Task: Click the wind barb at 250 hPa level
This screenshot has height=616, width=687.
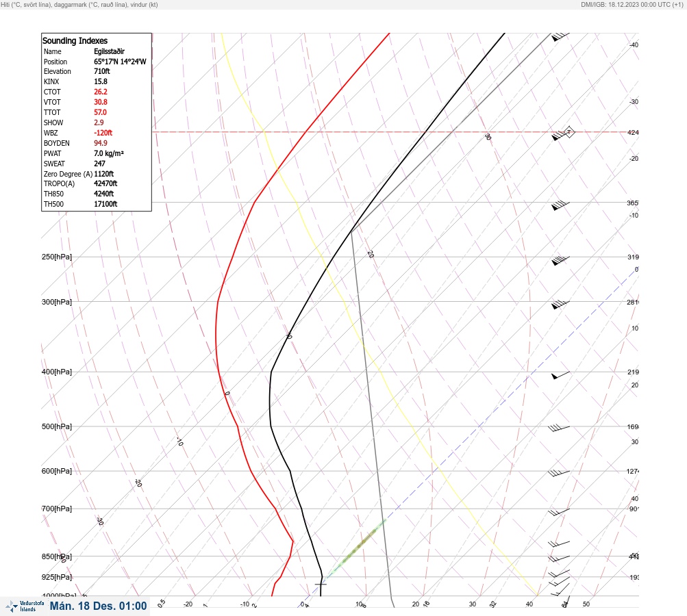Action: (560, 260)
